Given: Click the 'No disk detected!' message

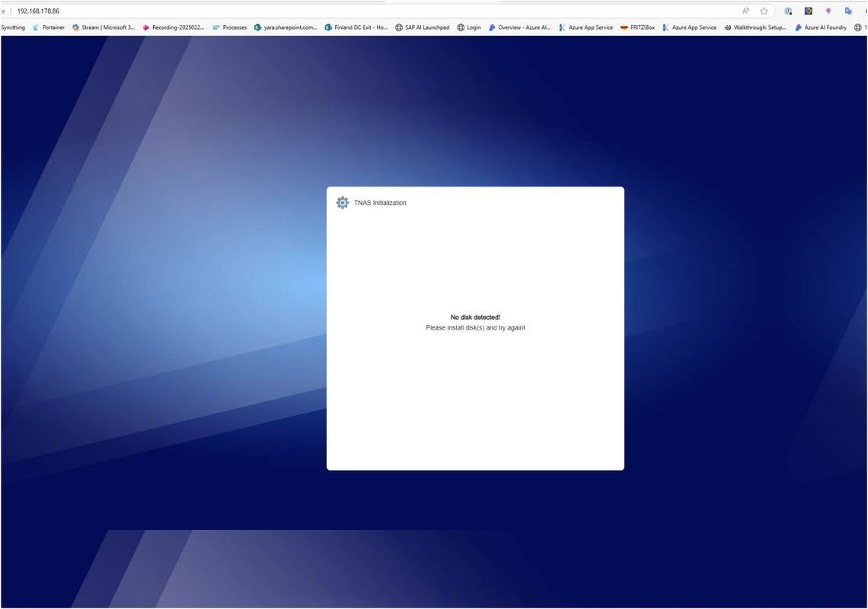Looking at the screenshot, I should [475, 317].
